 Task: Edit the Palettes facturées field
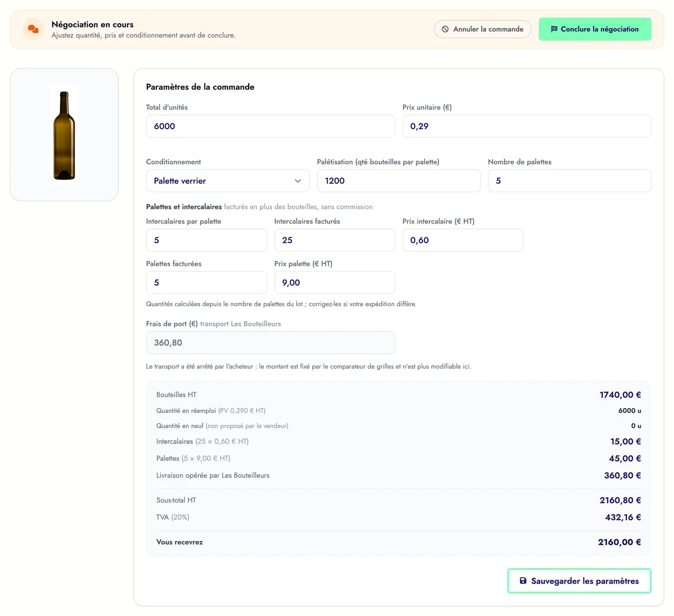tap(207, 282)
